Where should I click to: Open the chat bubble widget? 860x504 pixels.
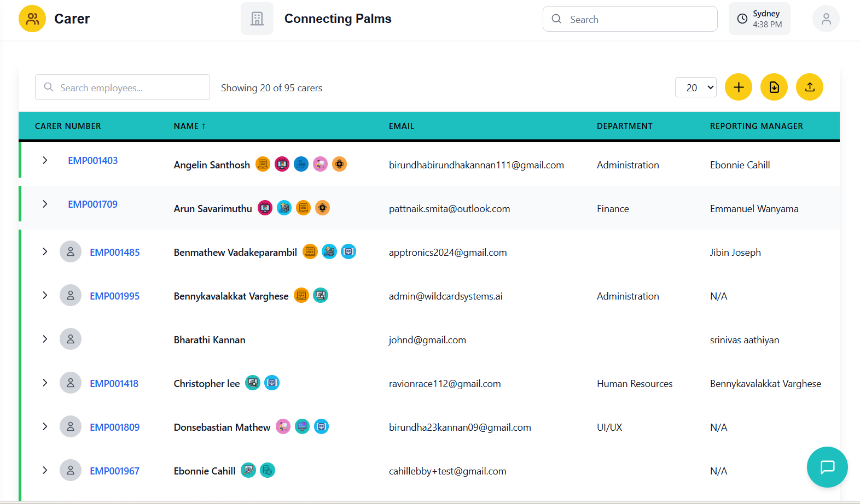(827, 467)
